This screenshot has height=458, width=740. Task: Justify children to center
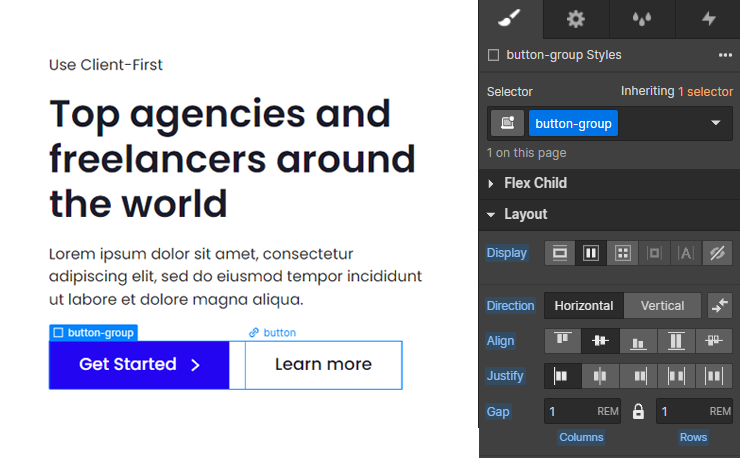pyautogui.click(x=600, y=376)
